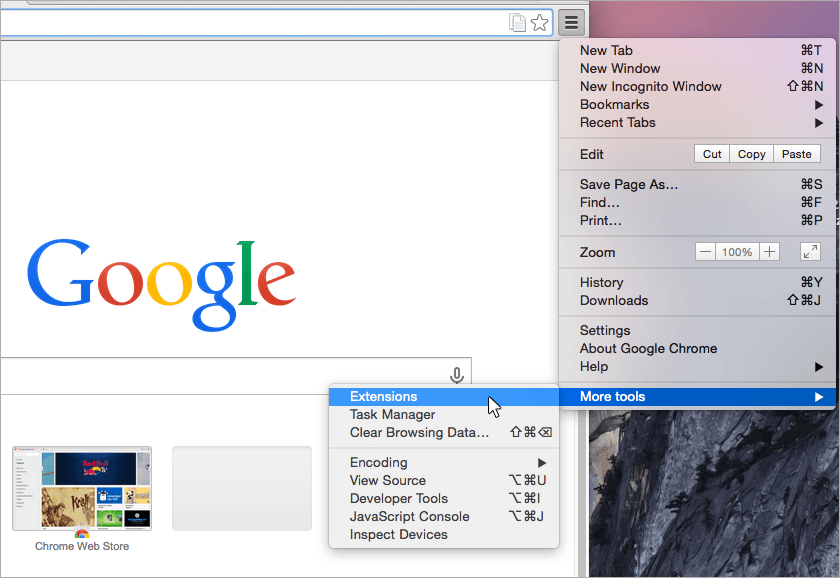Expand the Bookmarks submenu arrow
840x578 pixels.
click(819, 105)
